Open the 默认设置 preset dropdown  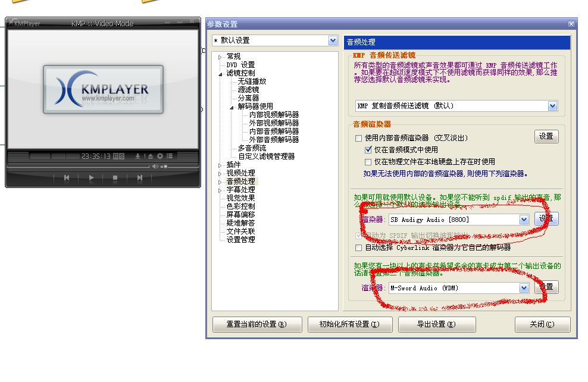333,40
